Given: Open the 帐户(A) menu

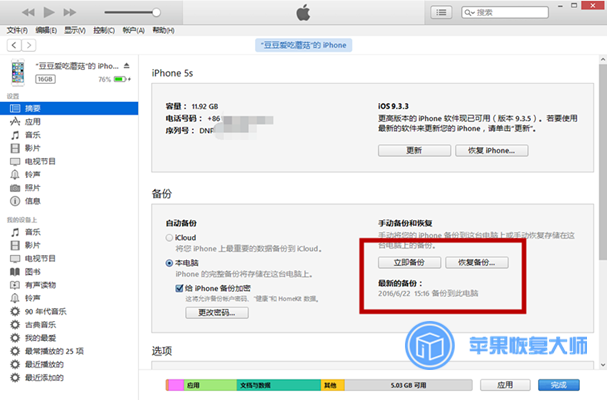Looking at the screenshot, I should (x=134, y=30).
